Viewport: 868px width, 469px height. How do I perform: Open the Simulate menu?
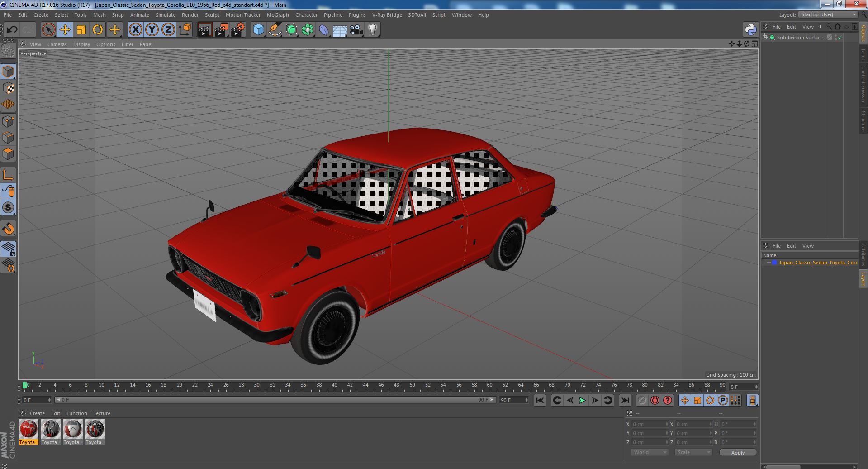(165, 15)
